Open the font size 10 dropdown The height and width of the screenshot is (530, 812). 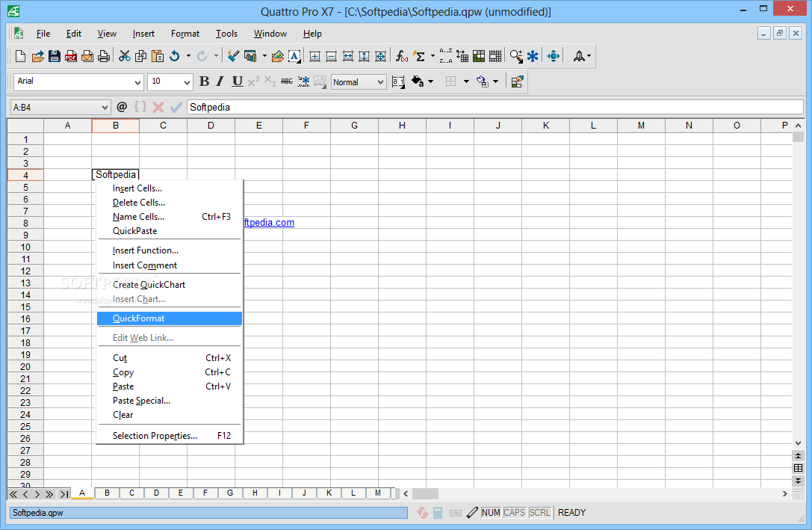click(187, 82)
